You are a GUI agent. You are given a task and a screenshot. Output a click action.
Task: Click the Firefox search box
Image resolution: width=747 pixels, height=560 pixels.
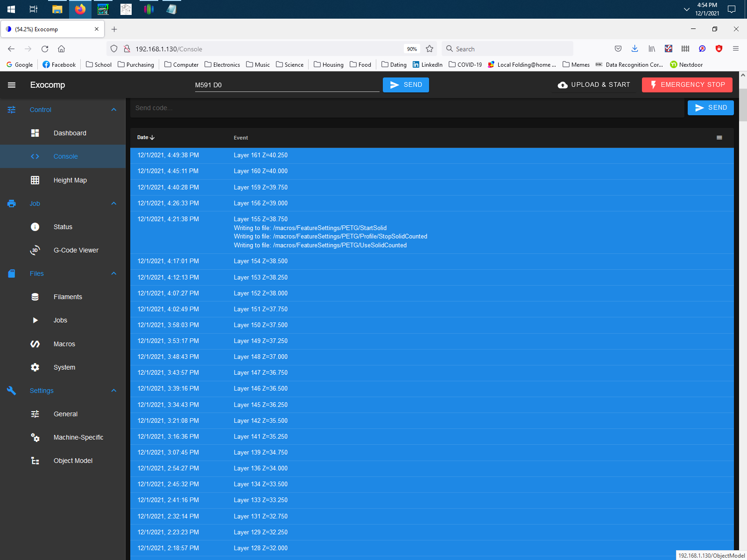tap(507, 49)
